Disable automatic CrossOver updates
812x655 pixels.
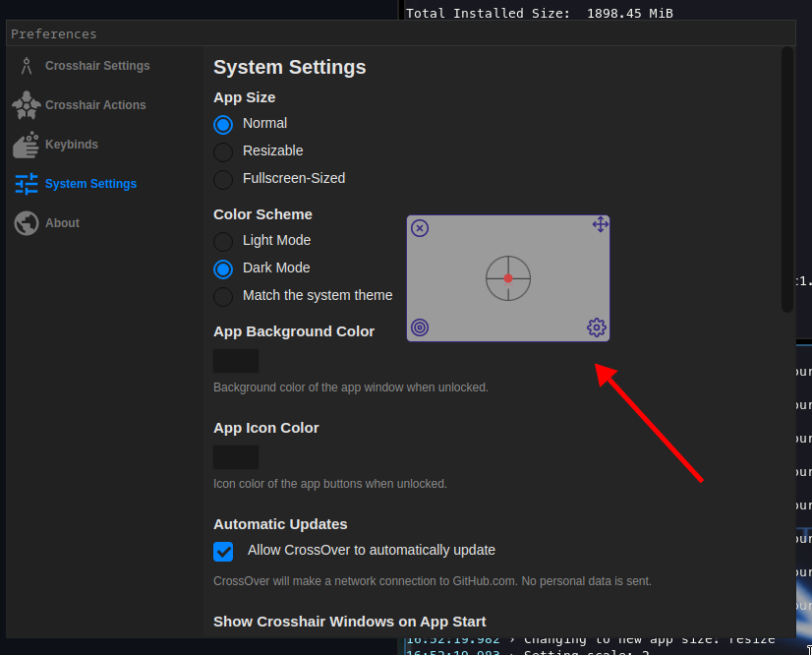(x=223, y=552)
